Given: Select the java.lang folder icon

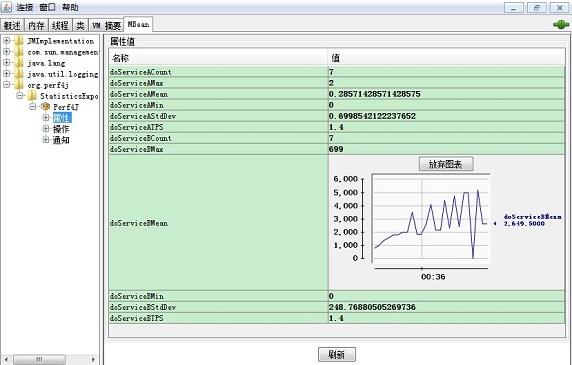Looking at the screenshot, I should tap(19, 63).
